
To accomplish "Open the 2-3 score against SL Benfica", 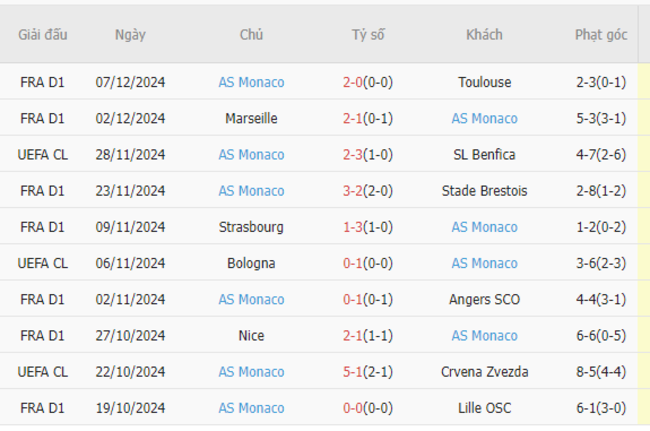I will click(353, 155).
